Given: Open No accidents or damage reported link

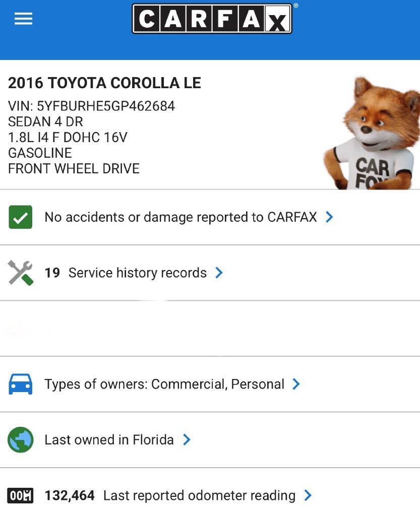Looking at the screenshot, I should [x=181, y=217].
